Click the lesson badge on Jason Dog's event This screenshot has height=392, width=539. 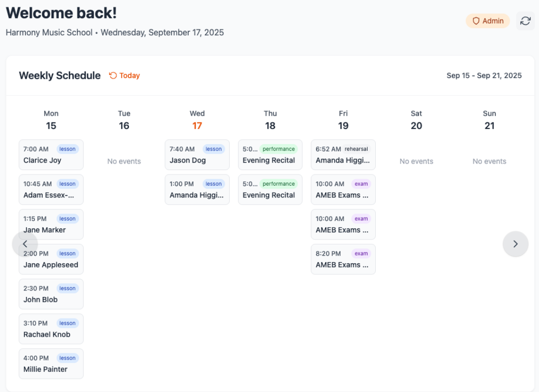214,149
